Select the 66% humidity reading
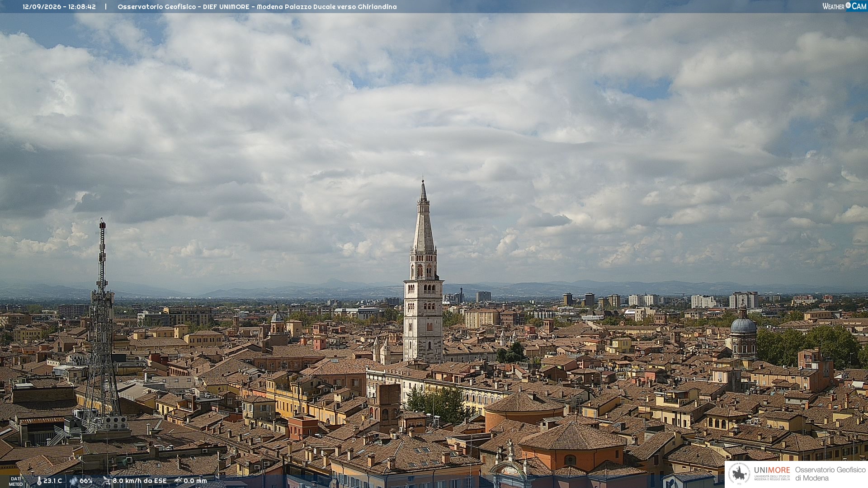The width and height of the screenshot is (868, 488). pos(86,481)
